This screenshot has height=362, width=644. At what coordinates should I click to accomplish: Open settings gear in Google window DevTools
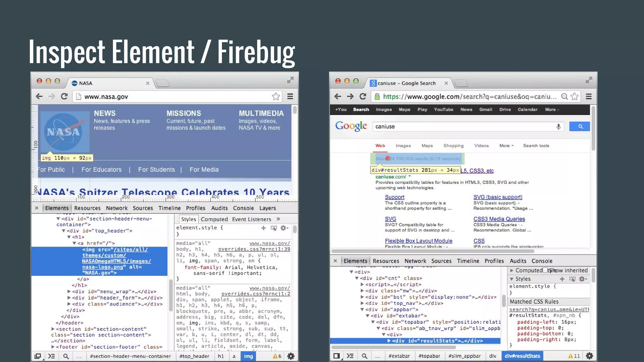589,356
